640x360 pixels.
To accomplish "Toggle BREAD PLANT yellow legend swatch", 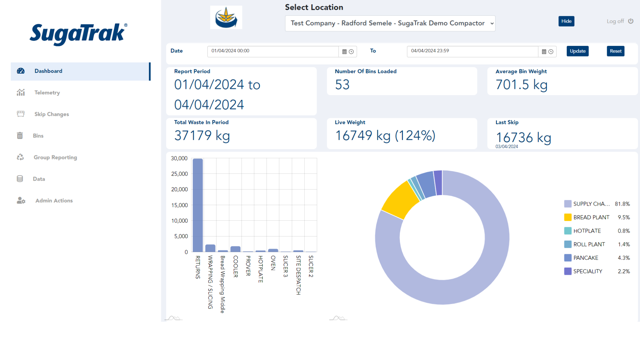I will 567,217.
